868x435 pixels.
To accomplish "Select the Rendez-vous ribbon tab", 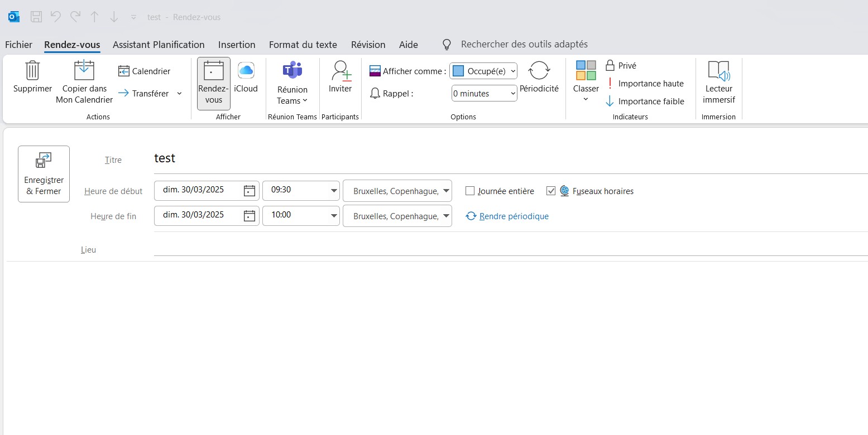I will point(72,45).
